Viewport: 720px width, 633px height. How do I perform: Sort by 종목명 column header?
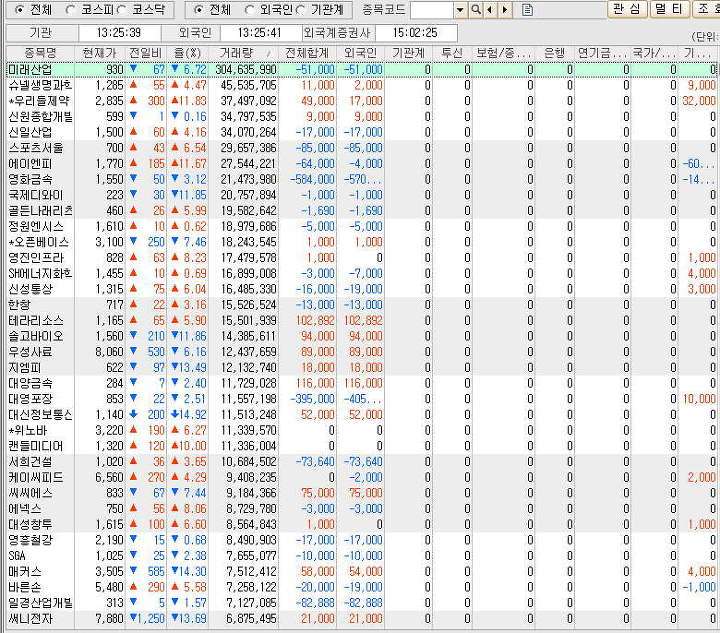(x=40, y=53)
